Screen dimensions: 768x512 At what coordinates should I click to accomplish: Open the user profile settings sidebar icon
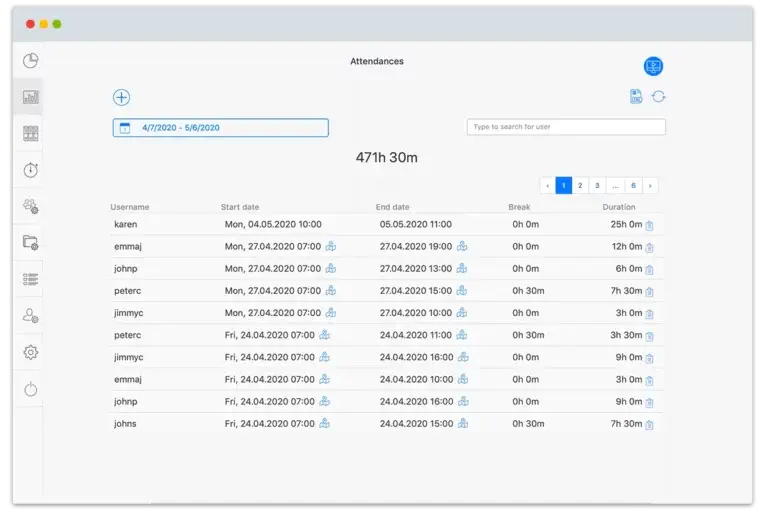tap(30, 316)
